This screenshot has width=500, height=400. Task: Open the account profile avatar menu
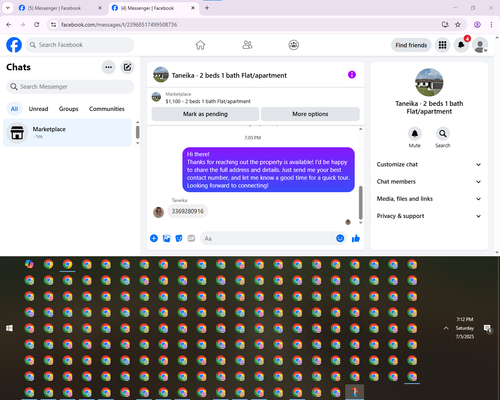480,45
